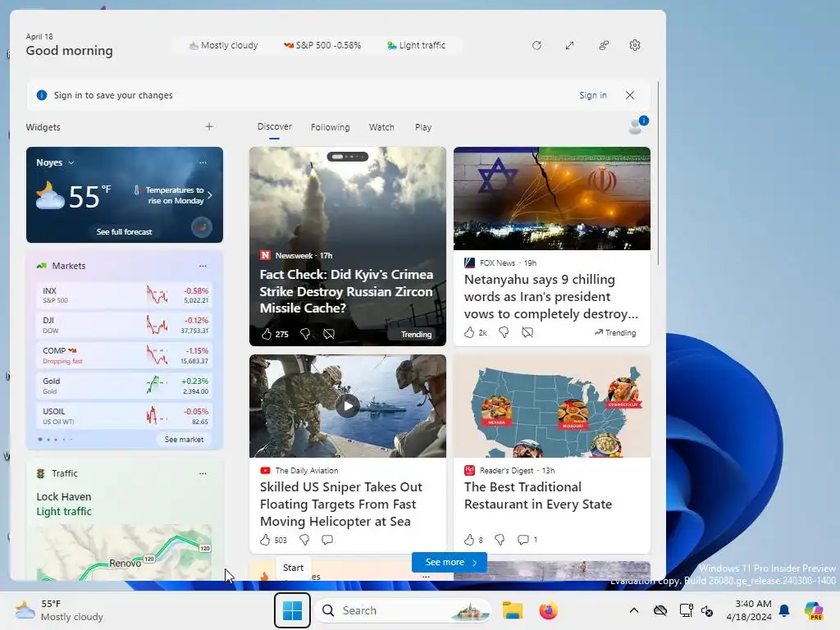Like the Best Traditional Restaurant article

469,540
